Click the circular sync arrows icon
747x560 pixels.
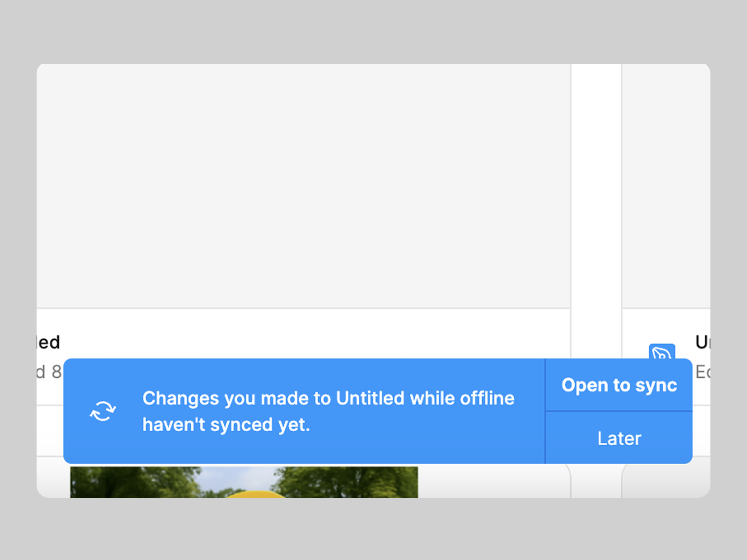(x=103, y=411)
